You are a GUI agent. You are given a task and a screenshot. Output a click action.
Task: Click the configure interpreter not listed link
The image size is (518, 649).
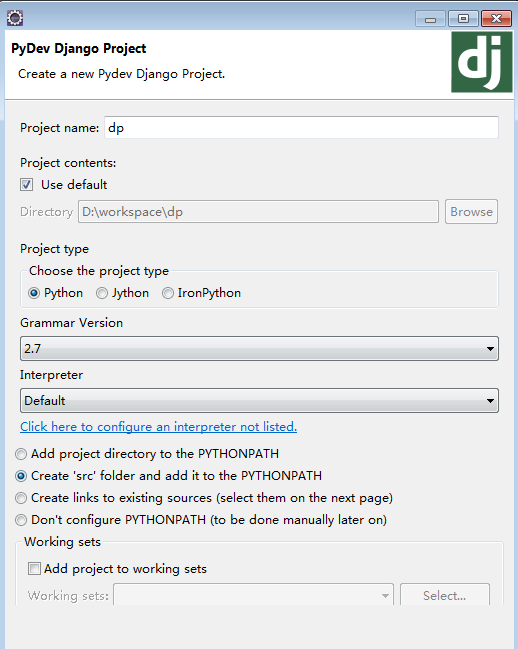coord(158,427)
